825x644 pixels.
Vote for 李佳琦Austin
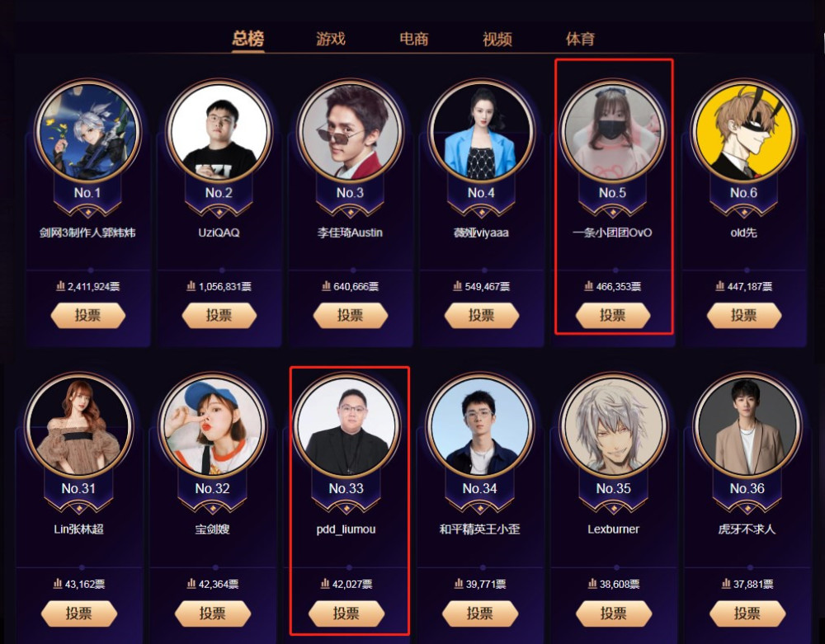351,316
